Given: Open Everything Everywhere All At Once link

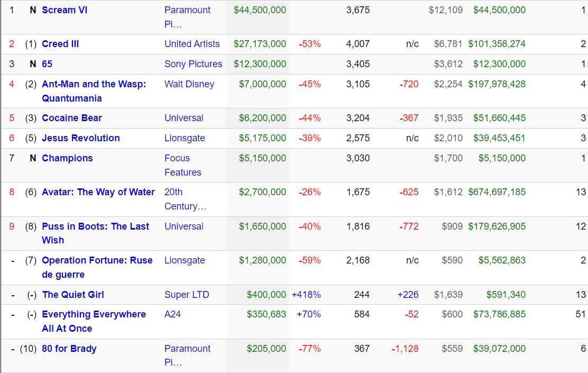Looking at the screenshot, I should pos(94,322).
